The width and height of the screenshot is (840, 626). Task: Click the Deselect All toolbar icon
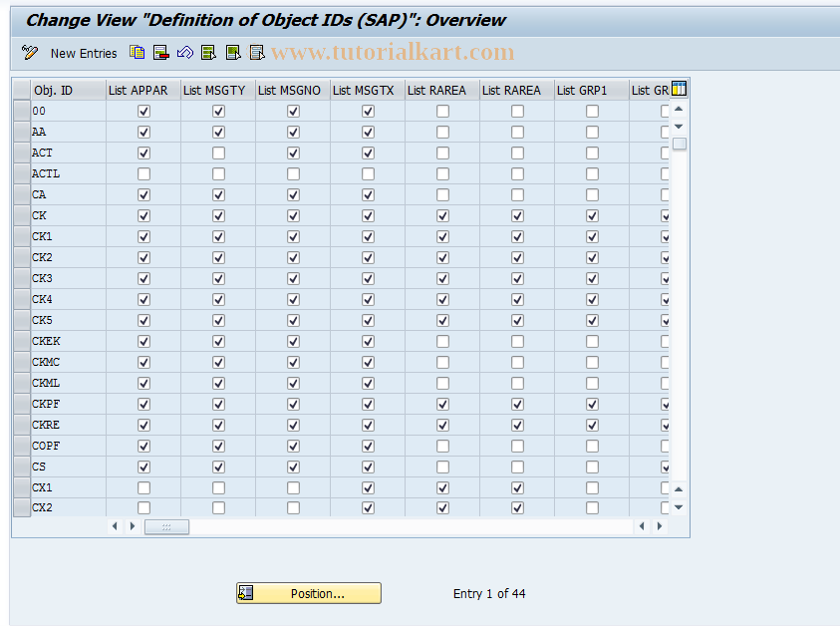(x=256, y=53)
